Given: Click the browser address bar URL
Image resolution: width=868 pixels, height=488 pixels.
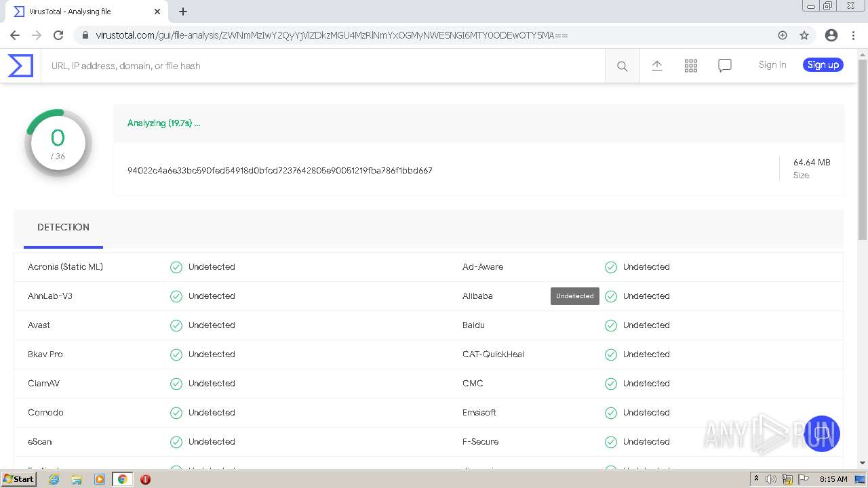Looking at the screenshot, I should [x=332, y=35].
